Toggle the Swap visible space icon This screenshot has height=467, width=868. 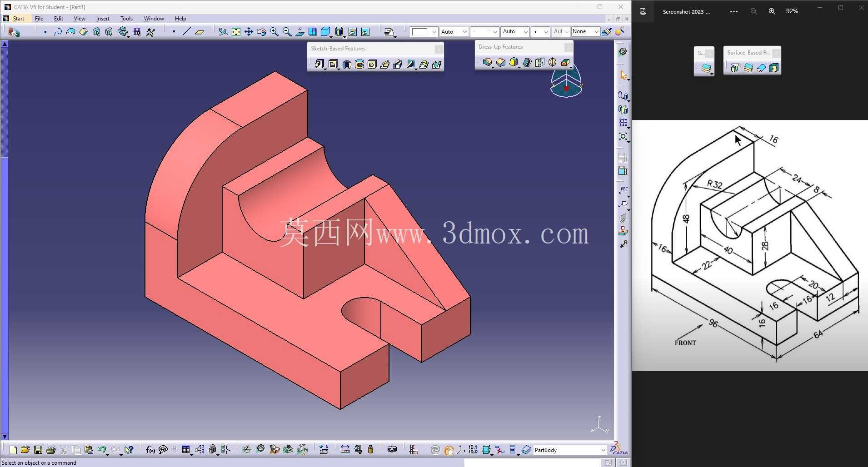point(365,32)
